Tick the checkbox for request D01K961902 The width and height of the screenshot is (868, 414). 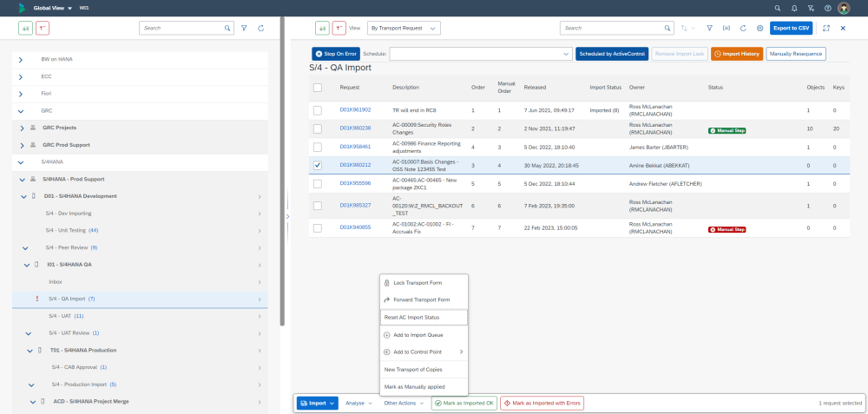pos(318,110)
